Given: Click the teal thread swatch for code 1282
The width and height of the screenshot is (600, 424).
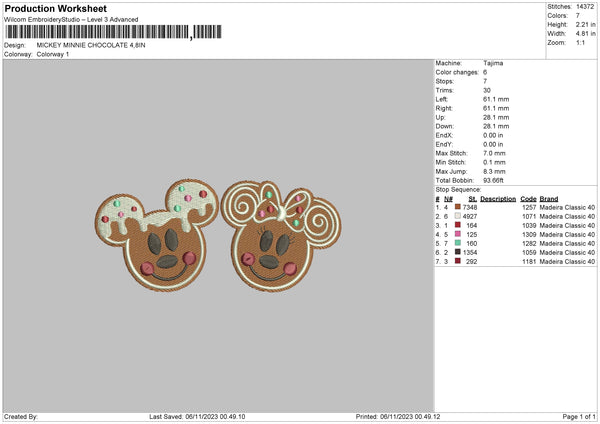Looking at the screenshot, I should (458, 243).
